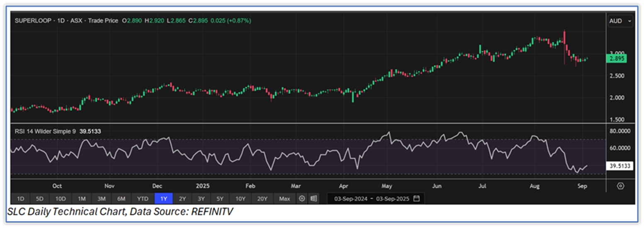Switch to the 10D range
This screenshot has width=644, height=228.
(61, 199)
